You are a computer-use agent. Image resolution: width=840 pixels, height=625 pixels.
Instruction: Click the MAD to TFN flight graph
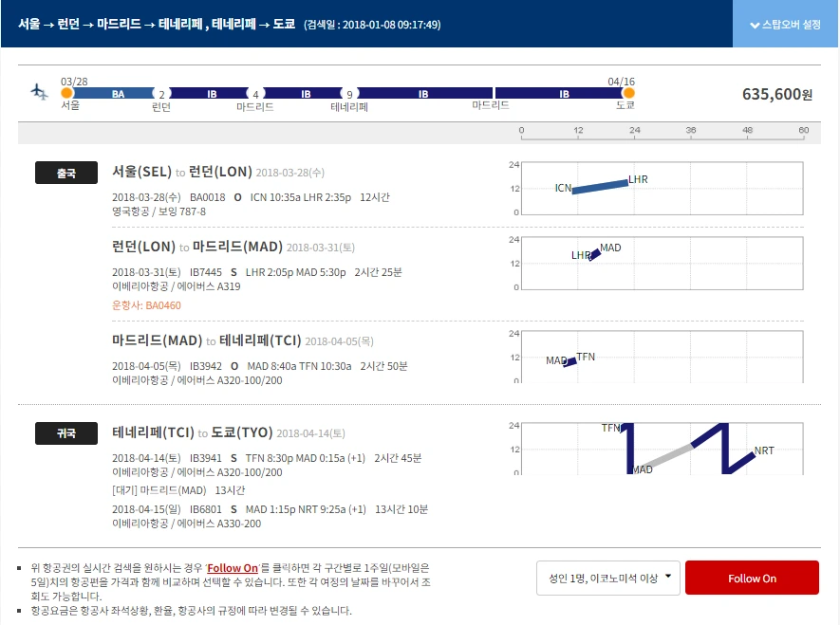[569, 358]
